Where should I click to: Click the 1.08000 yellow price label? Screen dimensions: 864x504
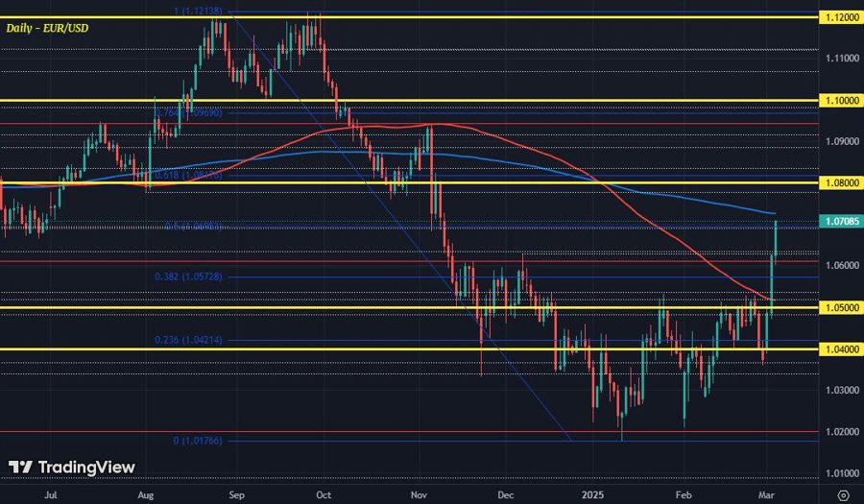(x=842, y=182)
